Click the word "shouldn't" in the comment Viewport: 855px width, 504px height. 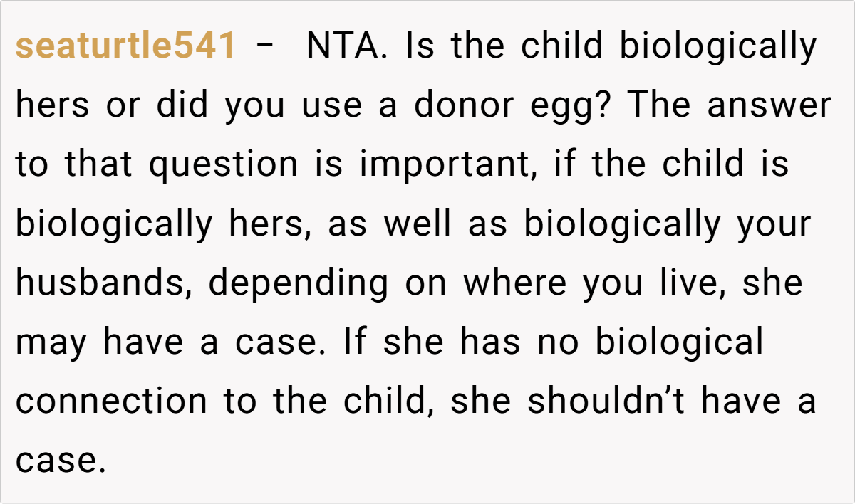point(608,401)
